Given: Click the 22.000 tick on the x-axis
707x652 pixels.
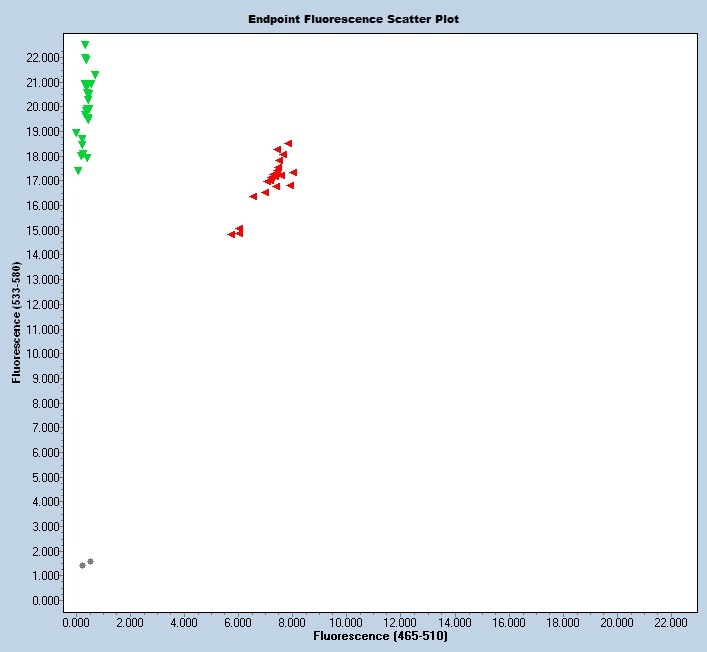Looking at the screenshot, I should pos(670,622).
